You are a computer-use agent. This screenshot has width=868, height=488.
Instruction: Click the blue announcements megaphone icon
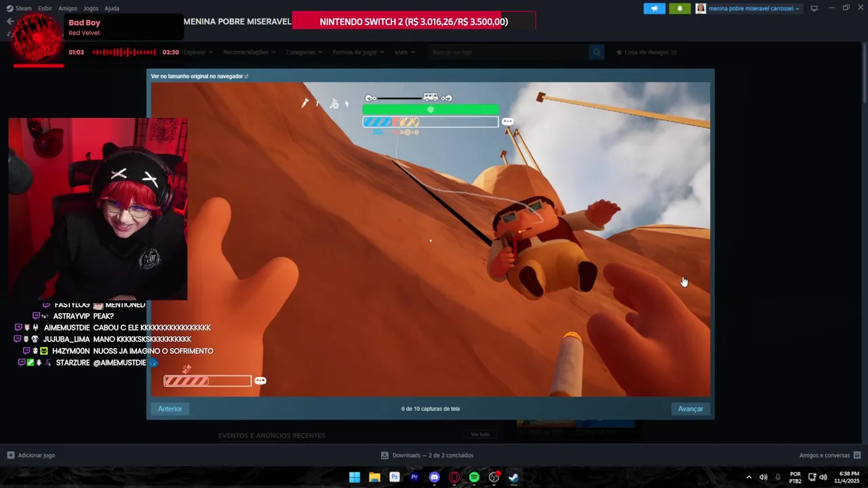point(654,8)
